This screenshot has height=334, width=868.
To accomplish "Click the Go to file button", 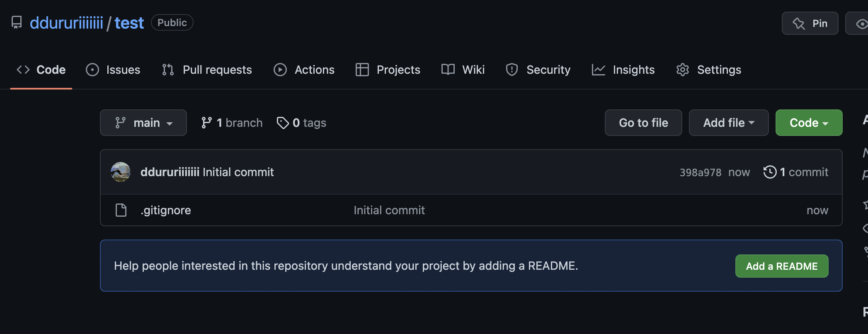I will point(643,123).
